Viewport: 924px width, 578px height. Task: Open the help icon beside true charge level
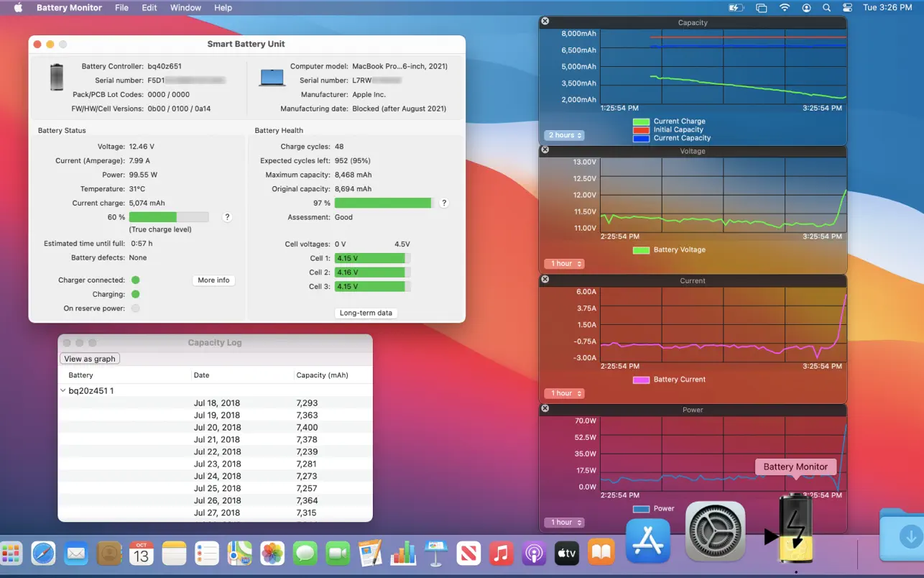coord(227,217)
